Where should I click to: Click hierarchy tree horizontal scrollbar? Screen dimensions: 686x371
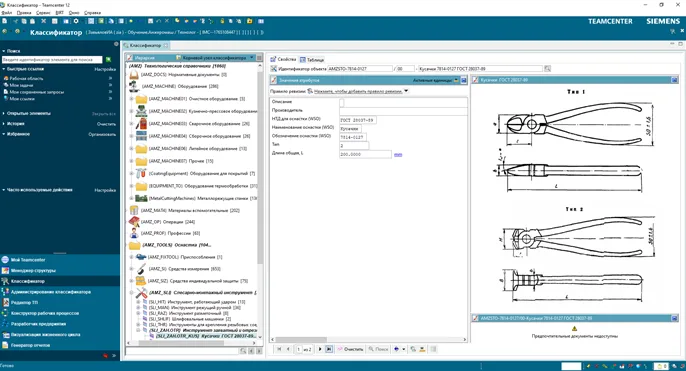[182, 343]
